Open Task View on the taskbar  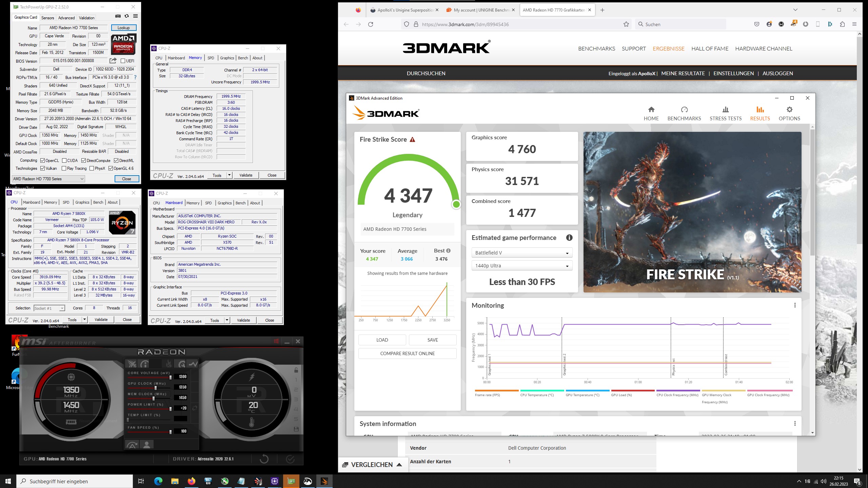(141, 481)
